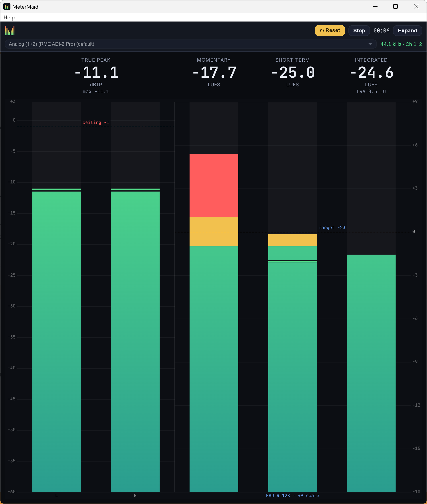Click the MeterMaid title bar app icon

click(x=7, y=6)
